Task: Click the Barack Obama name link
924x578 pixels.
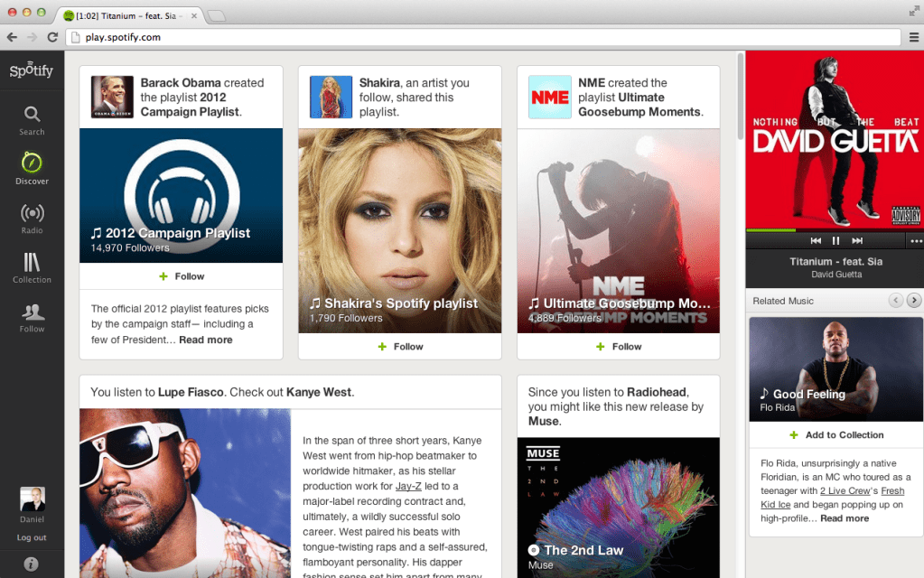Action: point(181,83)
